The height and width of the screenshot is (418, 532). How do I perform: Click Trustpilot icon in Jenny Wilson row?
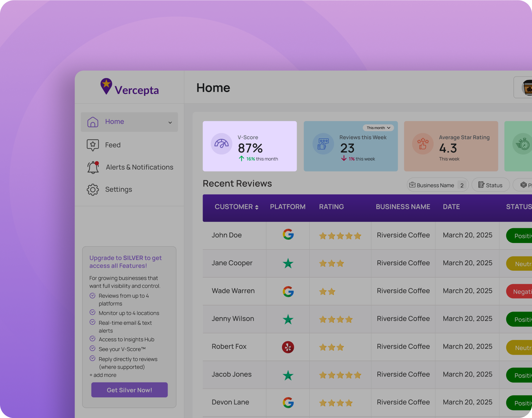288,319
